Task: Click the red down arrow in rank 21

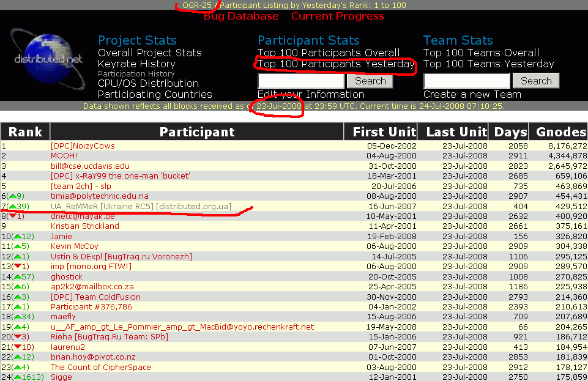Action: pos(18,347)
